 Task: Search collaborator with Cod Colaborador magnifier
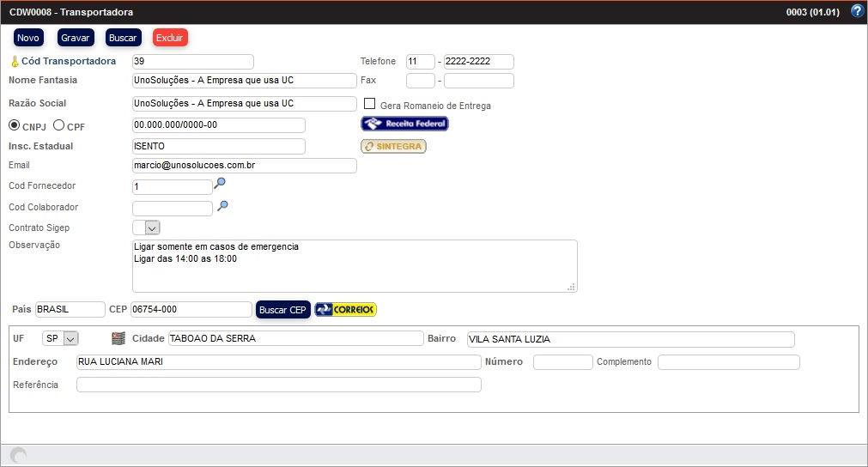click(222, 206)
